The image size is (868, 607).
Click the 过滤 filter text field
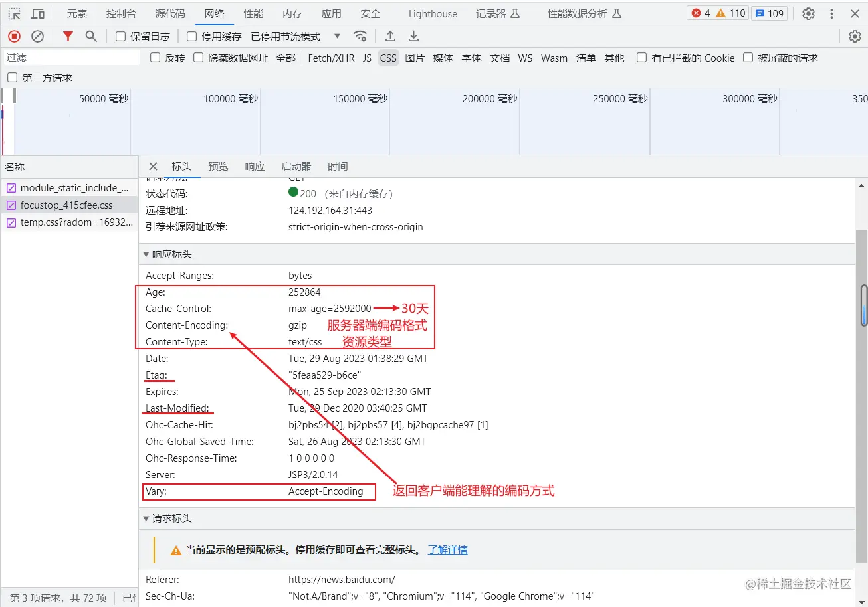click(x=72, y=58)
